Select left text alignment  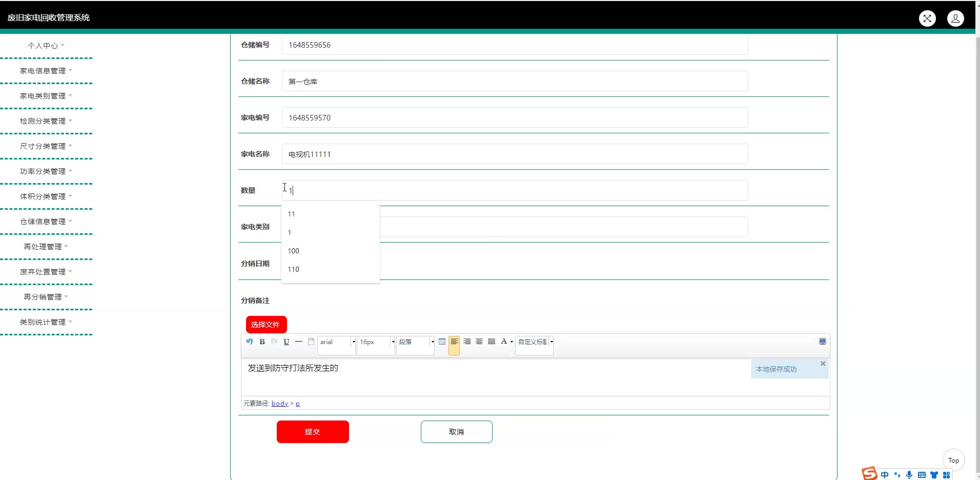(454, 342)
